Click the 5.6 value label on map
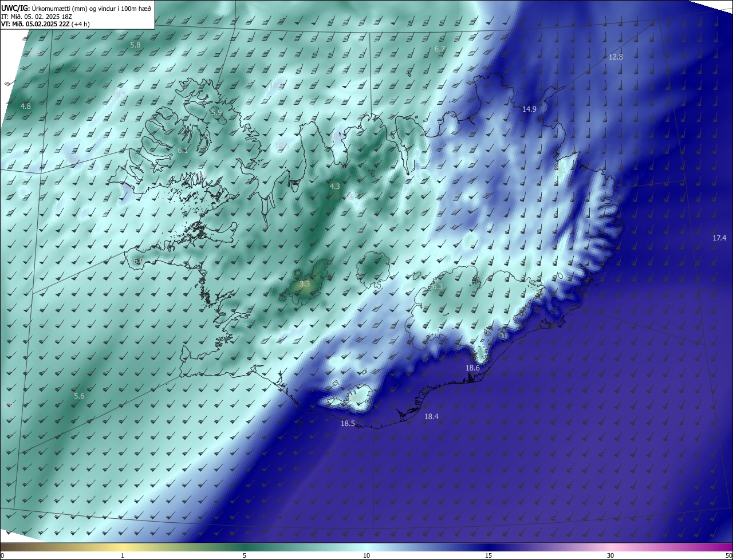This screenshot has width=733, height=560. point(79,396)
